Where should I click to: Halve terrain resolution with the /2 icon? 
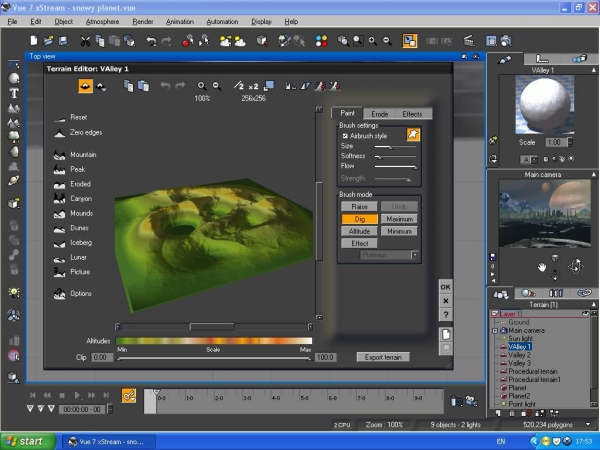(239, 86)
